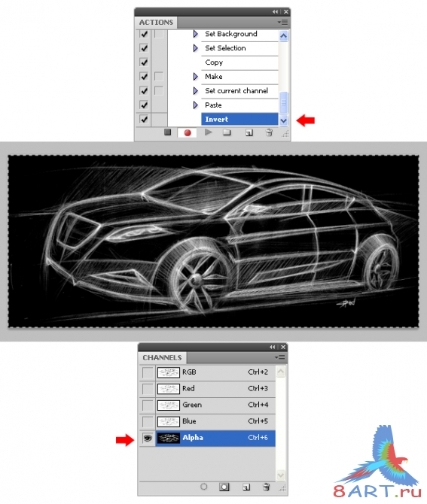This screenshot has height=504, width=427.
Task: Play the selected action
Action: click(x=208, y=132)
